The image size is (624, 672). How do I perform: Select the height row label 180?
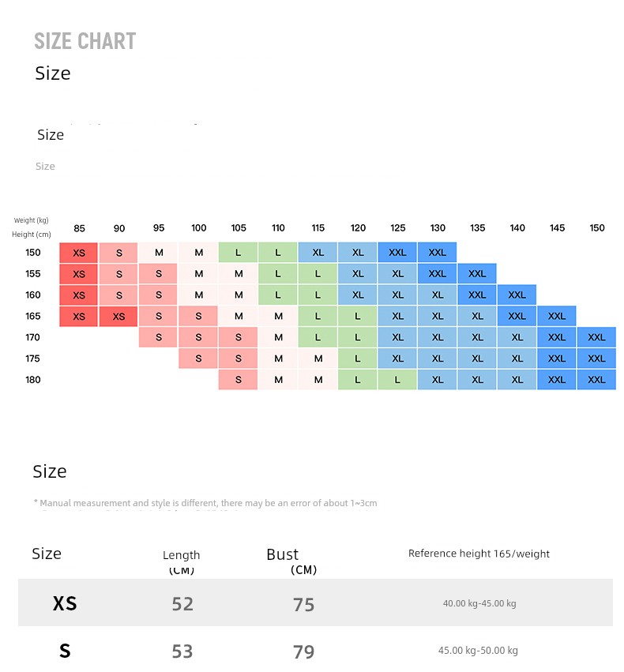(x=32, y=380)
